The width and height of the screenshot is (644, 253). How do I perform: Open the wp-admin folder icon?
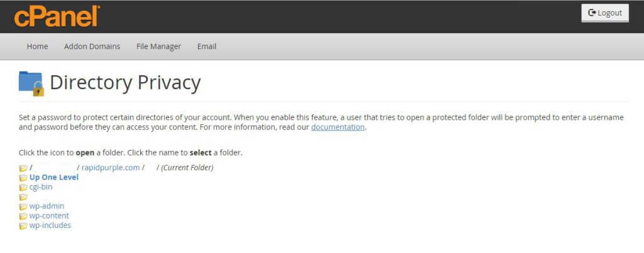[23, 207]
